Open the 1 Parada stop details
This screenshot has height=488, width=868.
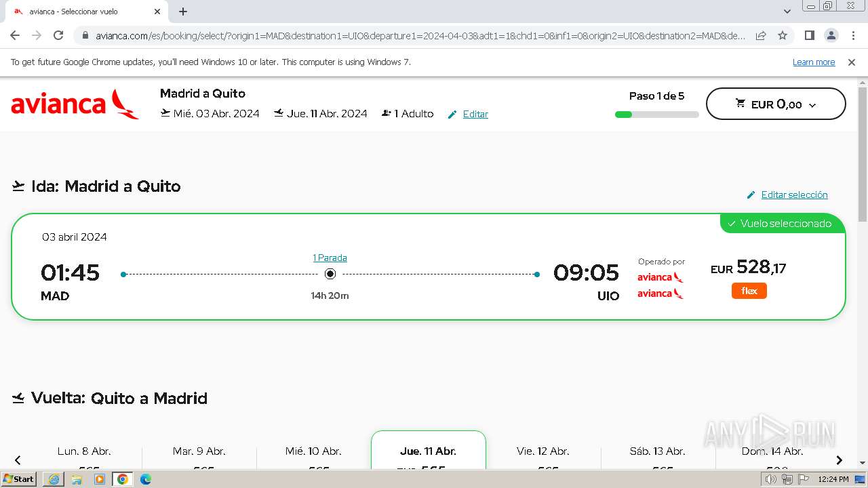click(x=330, y=258)
